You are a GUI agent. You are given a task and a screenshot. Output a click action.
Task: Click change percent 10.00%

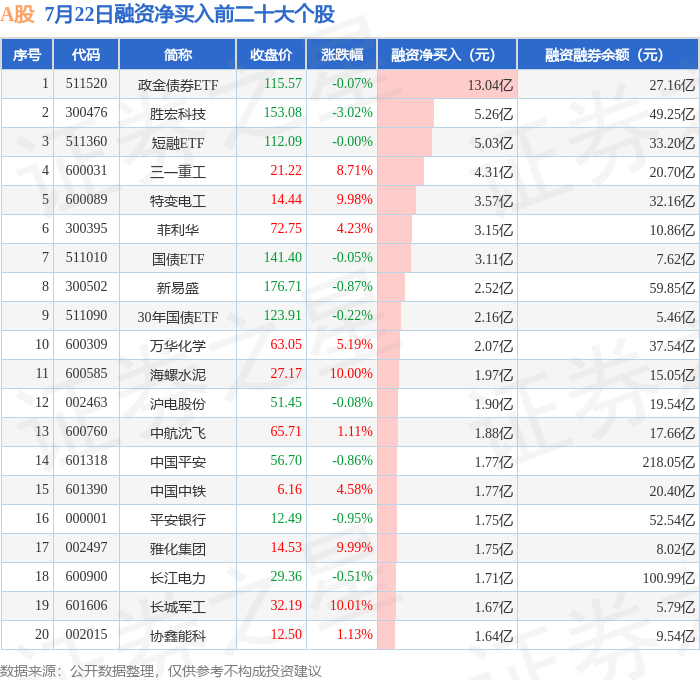(351, 374)
